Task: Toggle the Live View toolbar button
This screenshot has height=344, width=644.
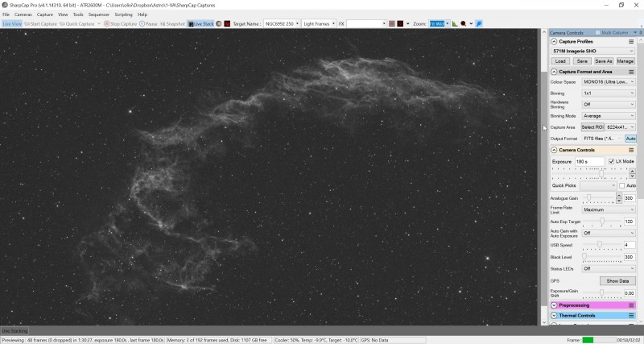Action: (x=12, y=24)
